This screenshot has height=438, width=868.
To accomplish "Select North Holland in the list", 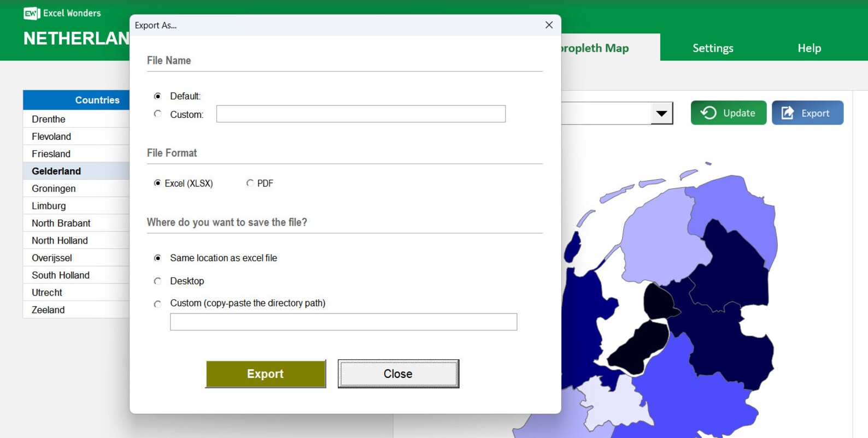I will [77, 240].
